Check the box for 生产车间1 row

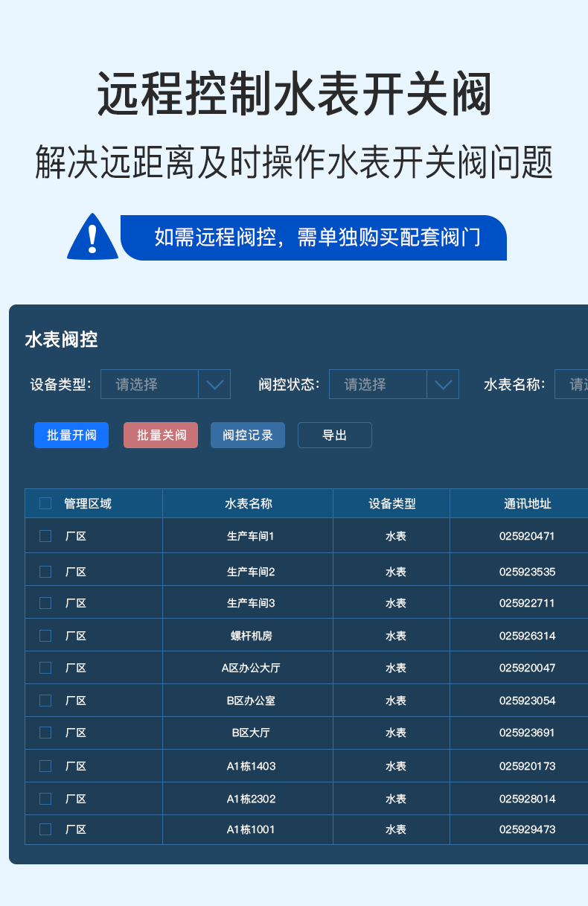click(45, 536)
